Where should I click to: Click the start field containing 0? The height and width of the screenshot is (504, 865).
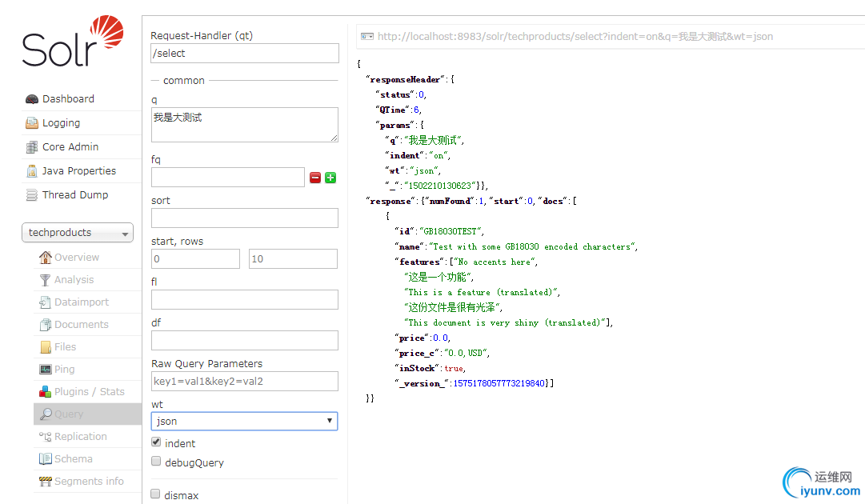[195, 258]
